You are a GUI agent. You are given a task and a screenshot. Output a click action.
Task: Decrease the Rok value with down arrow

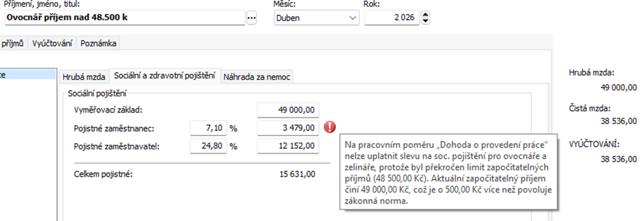(x=426, y=21)
